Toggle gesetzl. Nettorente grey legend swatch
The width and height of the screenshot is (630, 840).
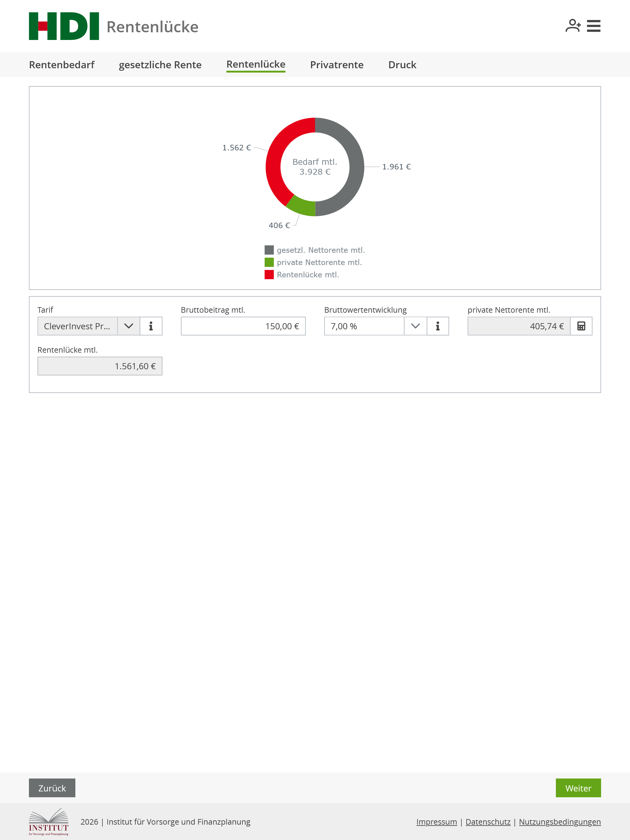[x=269, y=250]
